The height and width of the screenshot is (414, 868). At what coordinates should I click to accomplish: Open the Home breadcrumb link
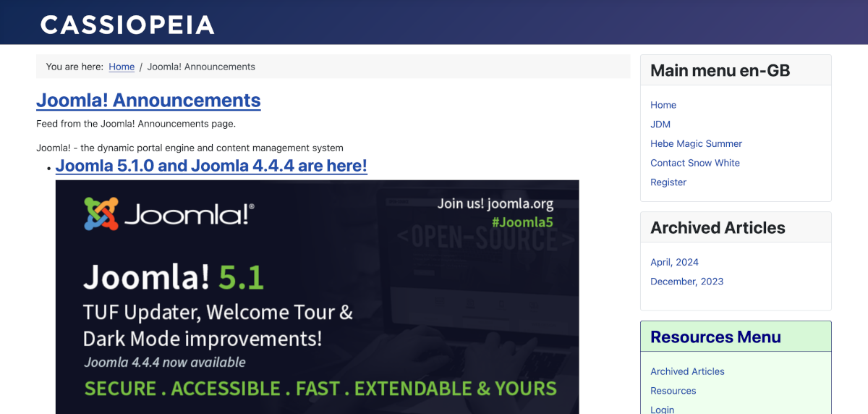point(122,67)
